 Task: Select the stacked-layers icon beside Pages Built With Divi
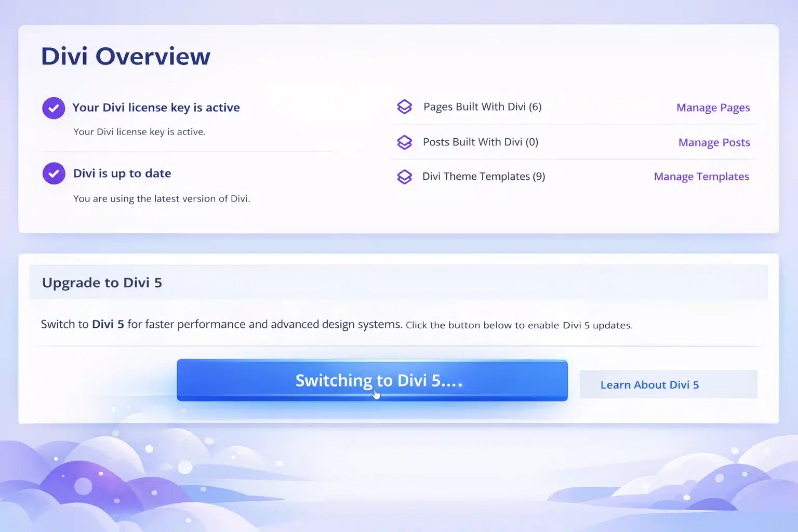405,107
